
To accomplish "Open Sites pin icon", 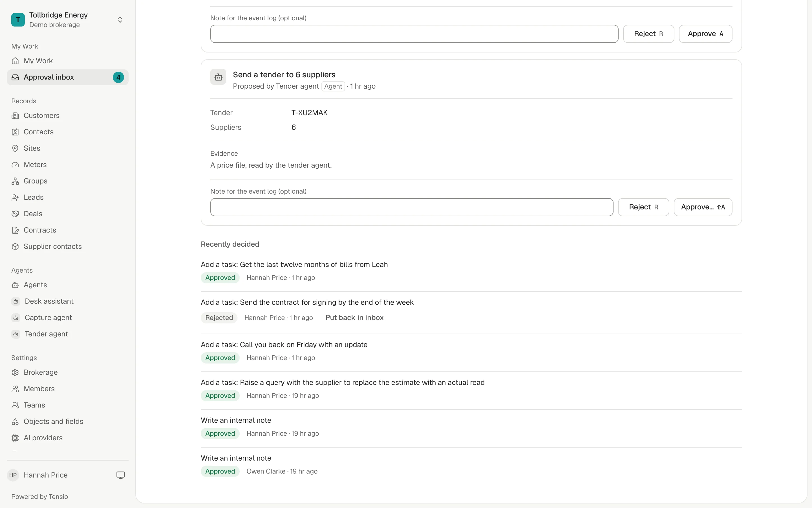I will pyautogui.click(x=15, y=148).
